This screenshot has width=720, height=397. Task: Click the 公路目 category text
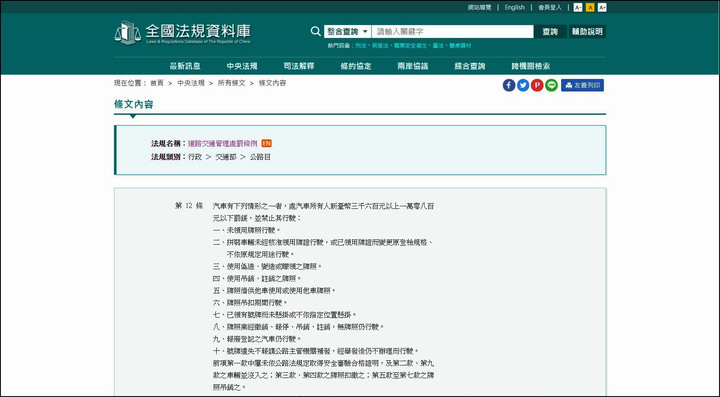coord(260,157)
